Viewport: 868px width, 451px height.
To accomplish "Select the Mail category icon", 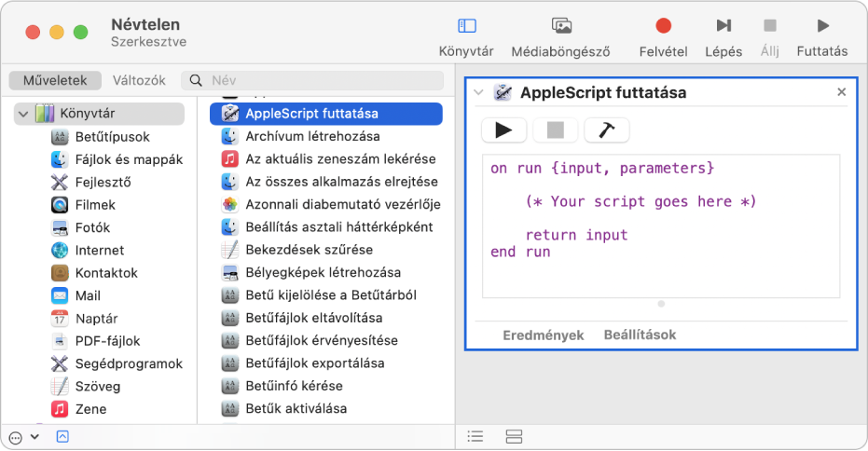I will point(60,295).
